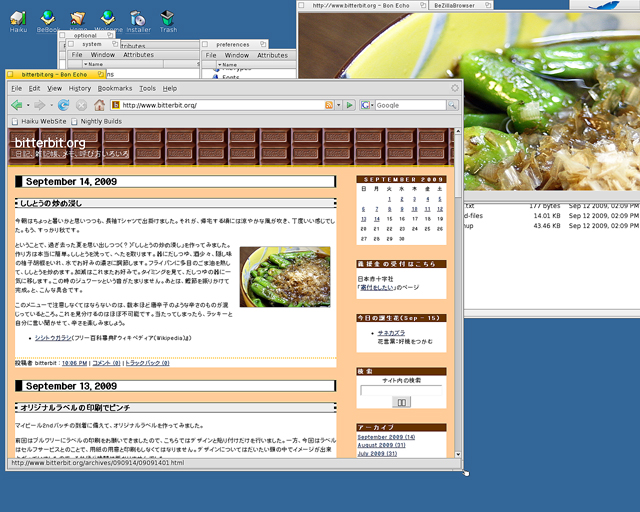640x512 pixels.
Task: Open the Nightly Builds bookmark
Action: point(97,121)
